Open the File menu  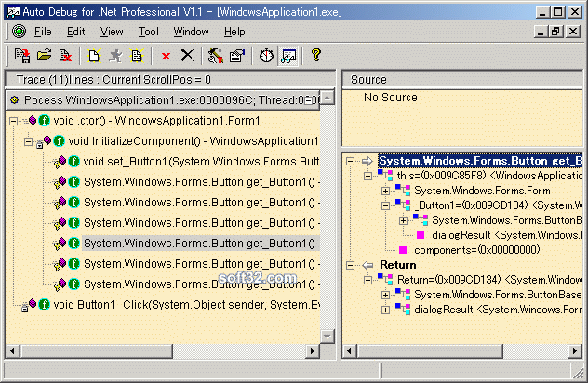(x=43, y=32)
